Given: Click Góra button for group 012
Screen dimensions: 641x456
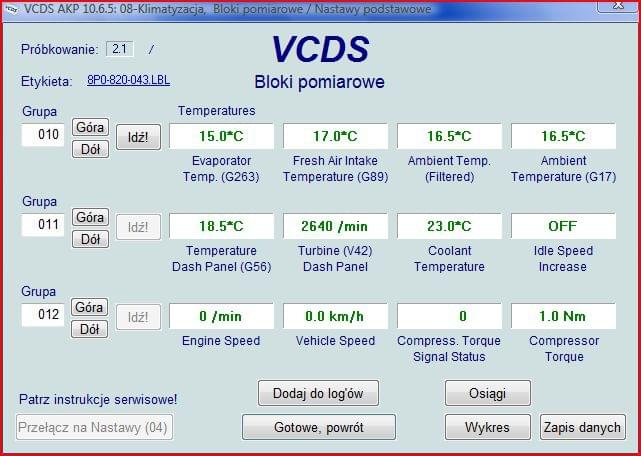Looking at the screenshot, I should coord(90,307).
